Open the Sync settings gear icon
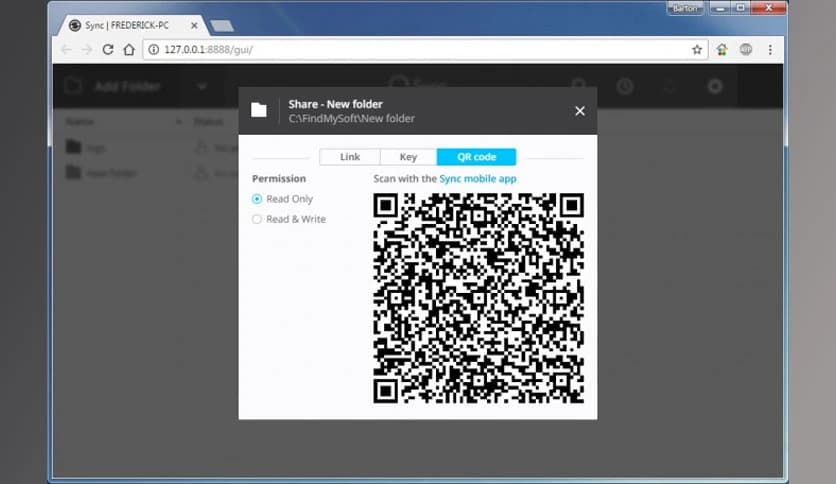Viewport: 836px width, 484px height. tap(715, 86)
